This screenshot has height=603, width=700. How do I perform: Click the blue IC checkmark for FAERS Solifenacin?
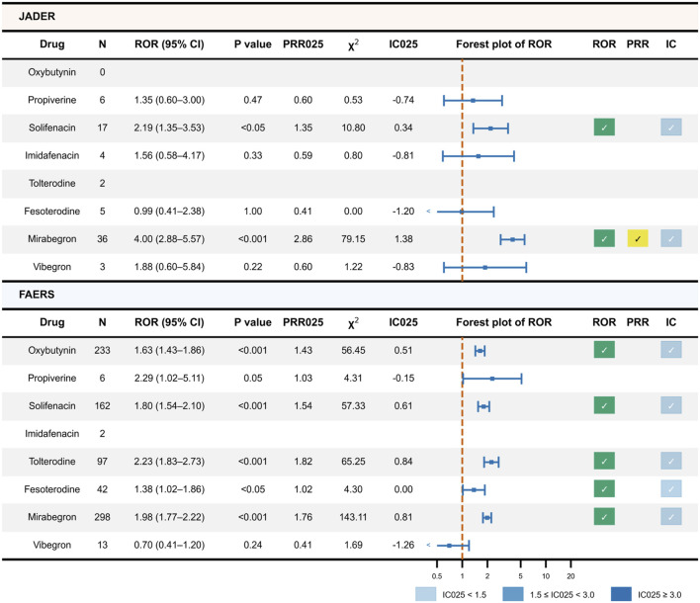[x=671, y=405]
